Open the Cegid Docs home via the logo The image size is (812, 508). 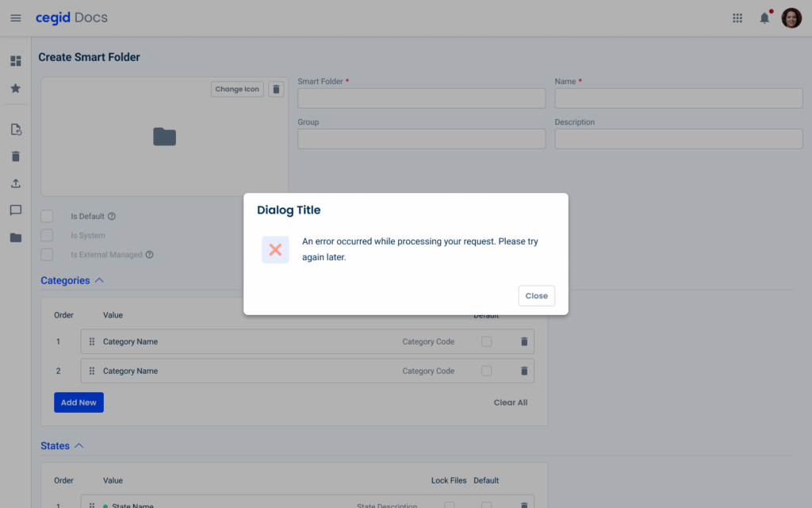71,17
